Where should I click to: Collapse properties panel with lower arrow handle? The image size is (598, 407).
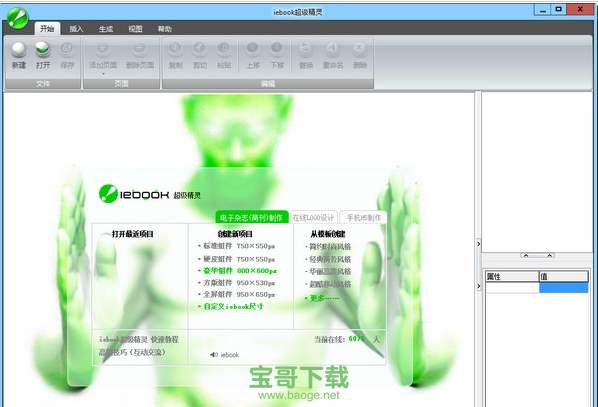[x=479, y=286]
